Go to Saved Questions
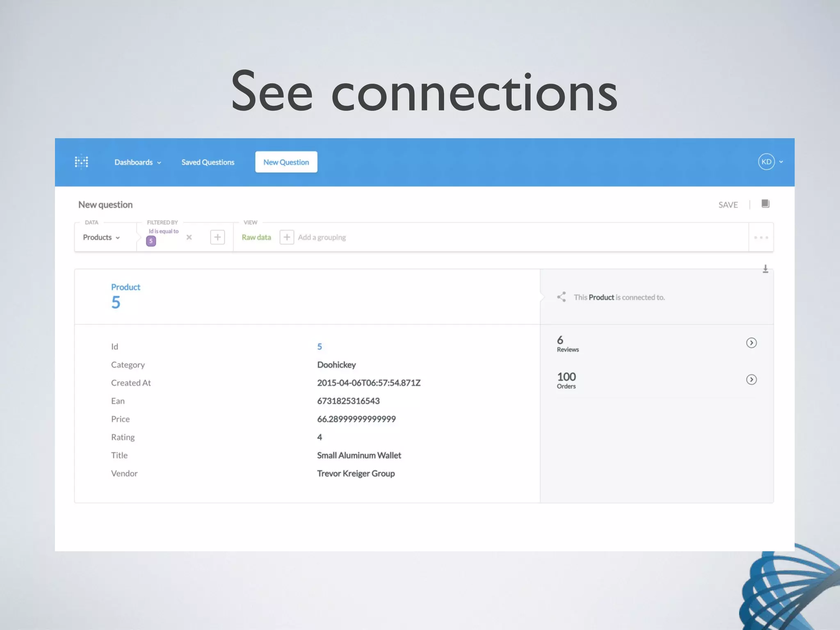The image size is (840, 630). coord(208,162)
